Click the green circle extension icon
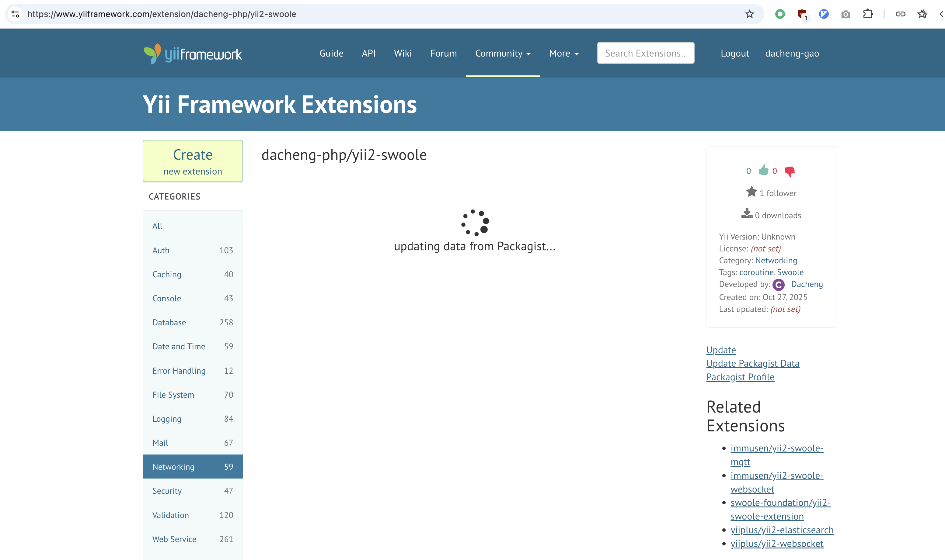The image size is (945, 560). (x=779, y=14)
